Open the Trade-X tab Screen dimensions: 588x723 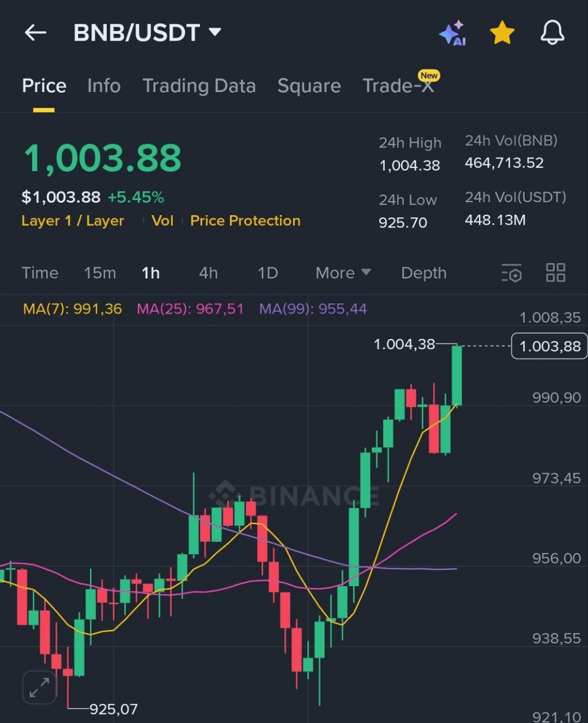(399, 86)
